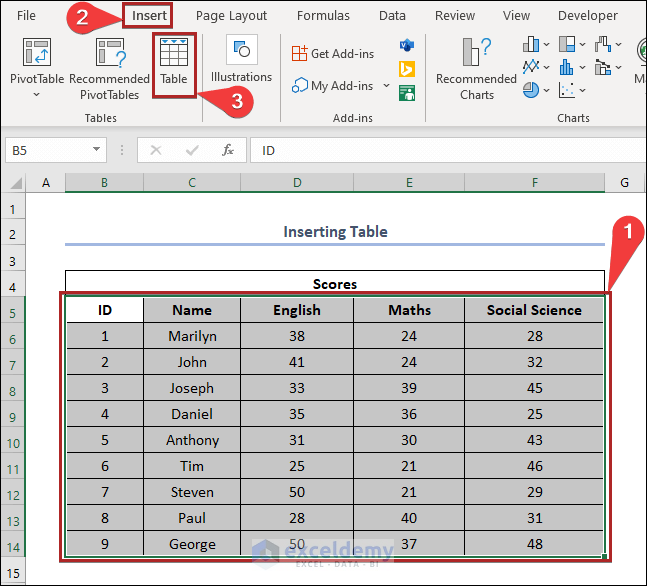This screenshot has width=647, height=586.
Task: Select column A header
Action: [46, 183]
